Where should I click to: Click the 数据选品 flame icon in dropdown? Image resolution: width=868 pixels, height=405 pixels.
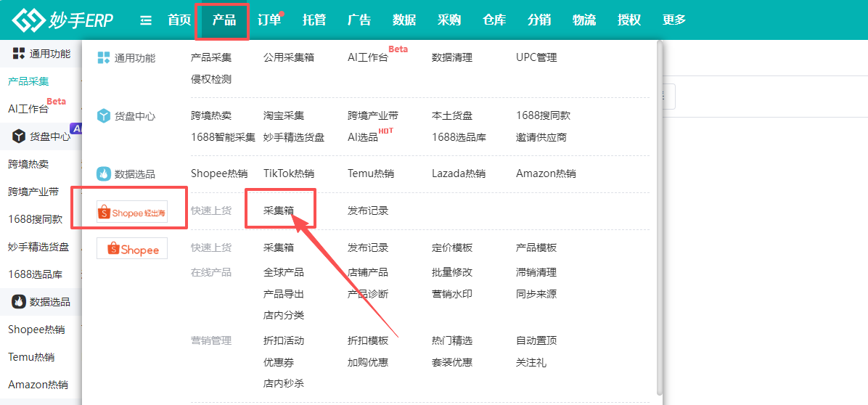(x=104, y=173)
